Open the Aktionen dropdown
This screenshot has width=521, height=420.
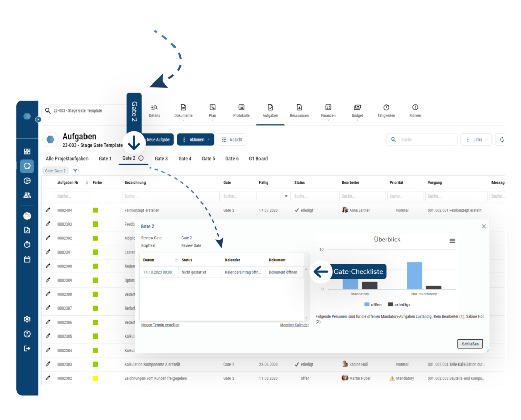click(x=195, y=139)
